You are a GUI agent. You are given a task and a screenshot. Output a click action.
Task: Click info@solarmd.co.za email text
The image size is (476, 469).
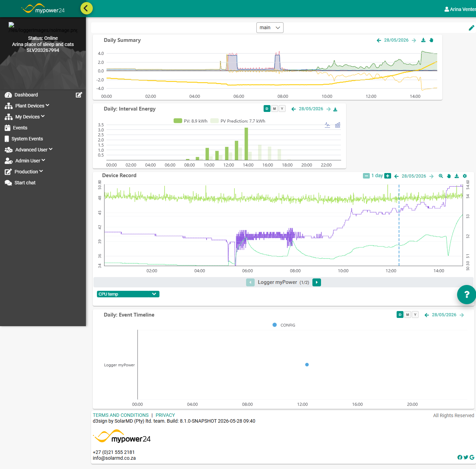(114, 458)
